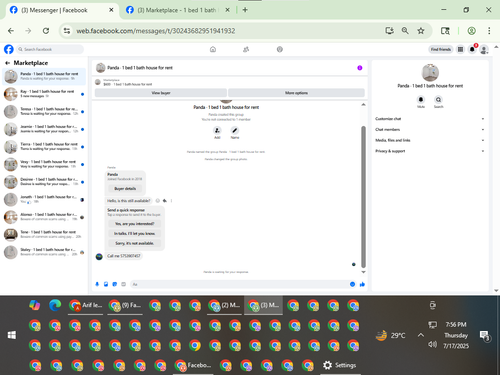Open a new Chrome tab
The width and height of the screenshot is (500, 375).
[245, 10]
